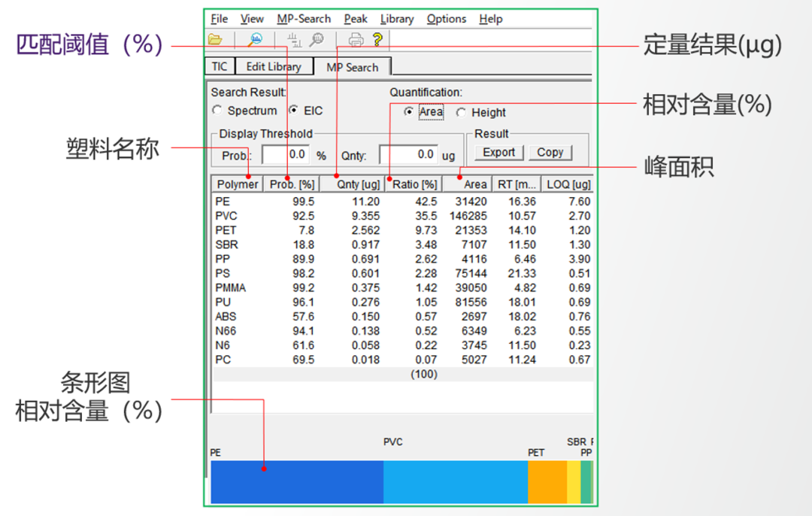Sort by the Ratio [%] column header
This screenshot has width=812, height=516.
pyautogui.click(x=414, y=184)
